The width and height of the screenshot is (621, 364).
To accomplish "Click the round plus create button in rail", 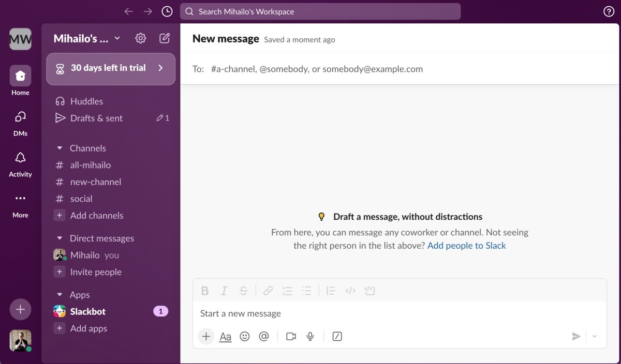I will pos(20,309).
